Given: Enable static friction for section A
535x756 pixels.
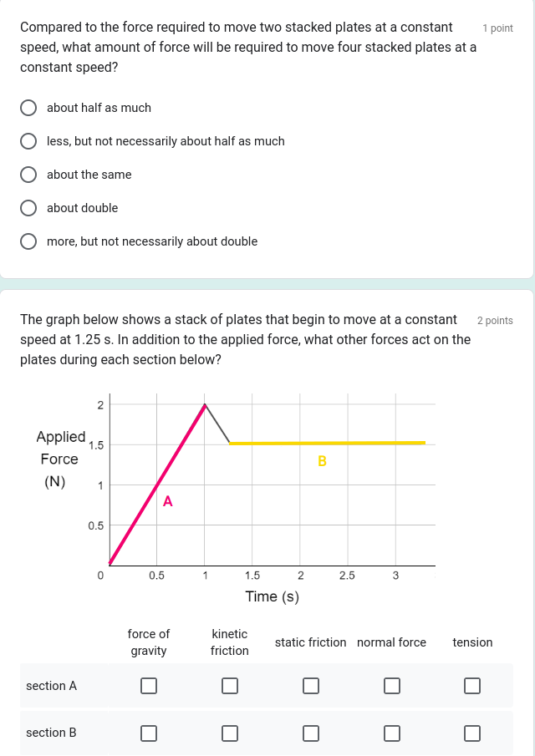Looking at the screenshot, I should [311, 685].
